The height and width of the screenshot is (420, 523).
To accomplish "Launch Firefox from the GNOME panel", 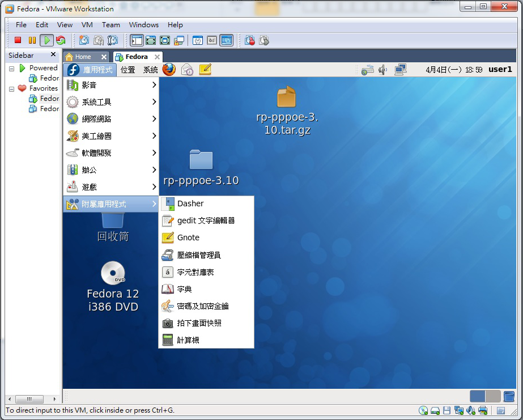I will pyautogui.click(x=169, y=69).
